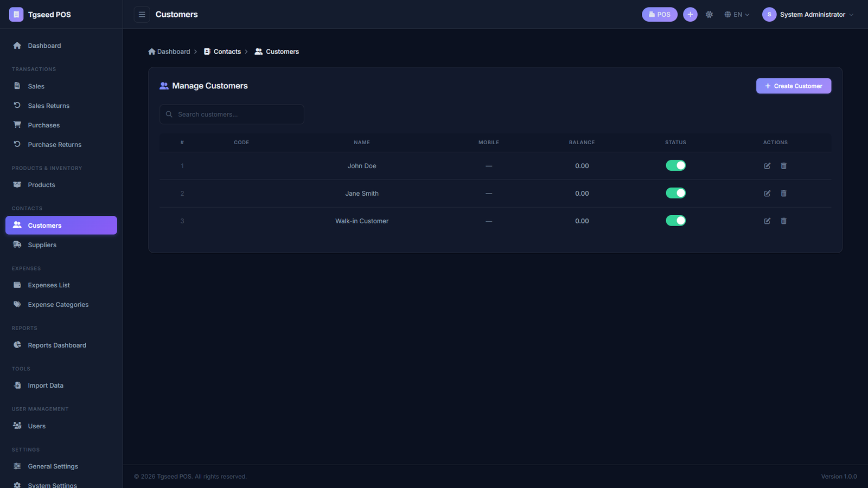Focus the Search customers field

click(x=232, y=114)
